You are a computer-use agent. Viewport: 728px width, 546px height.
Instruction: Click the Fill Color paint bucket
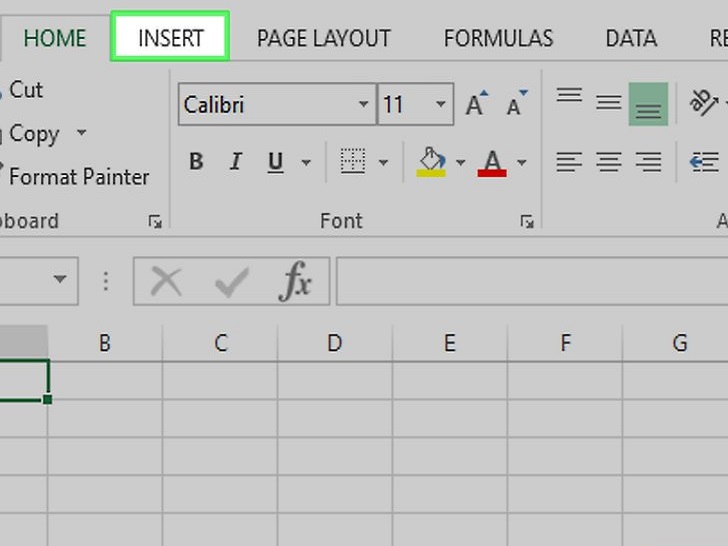[431, 162]
